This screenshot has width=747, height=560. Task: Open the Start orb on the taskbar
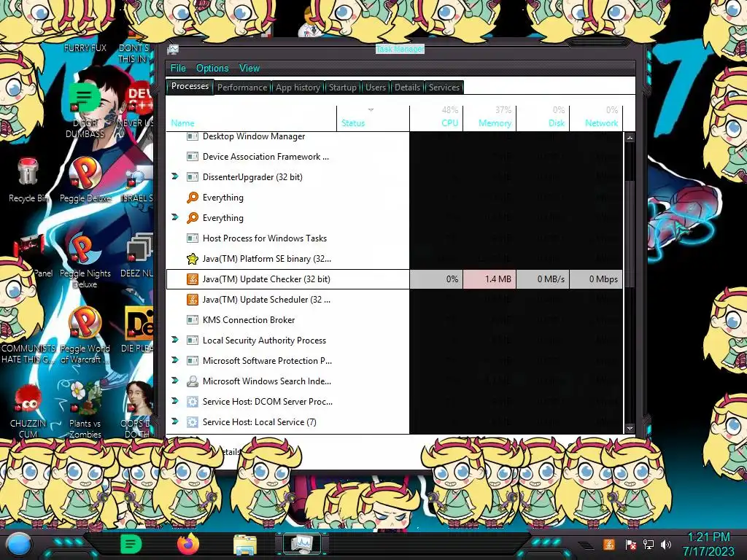coord(18,544)
